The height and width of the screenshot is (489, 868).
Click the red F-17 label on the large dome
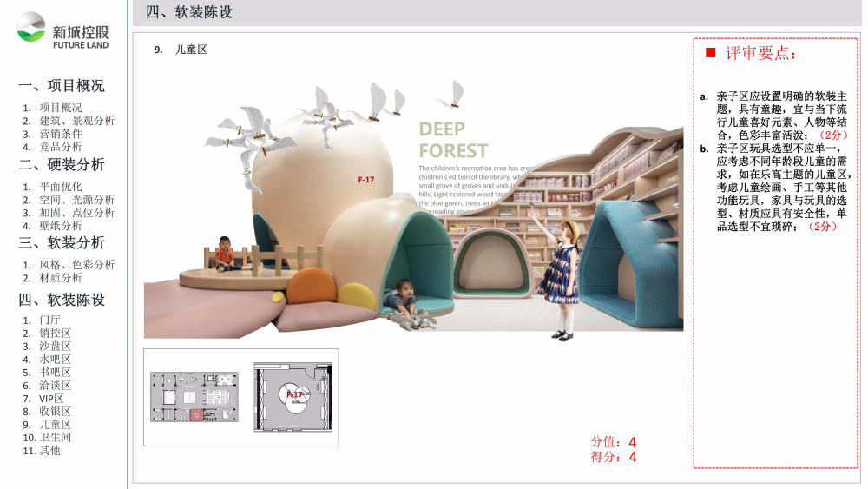click(x=365, y=180)
